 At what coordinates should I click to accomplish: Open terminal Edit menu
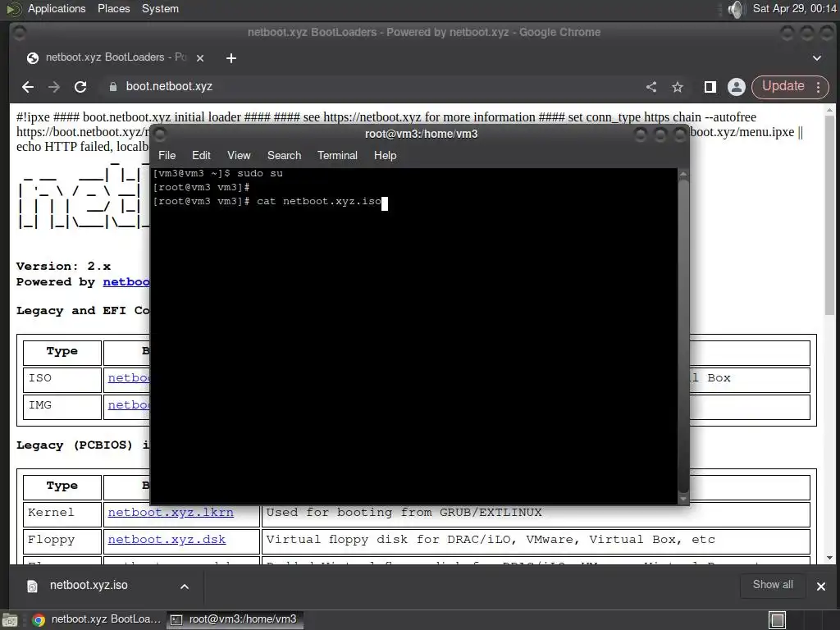point(201,155)
